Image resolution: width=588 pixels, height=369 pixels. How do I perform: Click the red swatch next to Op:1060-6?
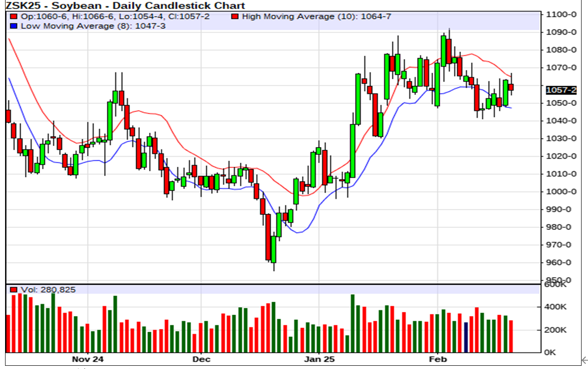pyautogui.click(x=13, y=17)
